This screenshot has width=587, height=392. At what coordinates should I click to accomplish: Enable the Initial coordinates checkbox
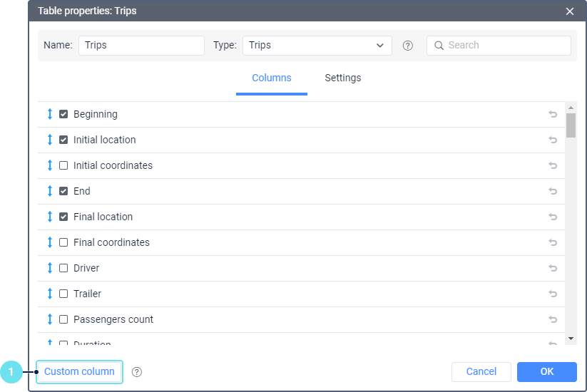click(63, 165)
